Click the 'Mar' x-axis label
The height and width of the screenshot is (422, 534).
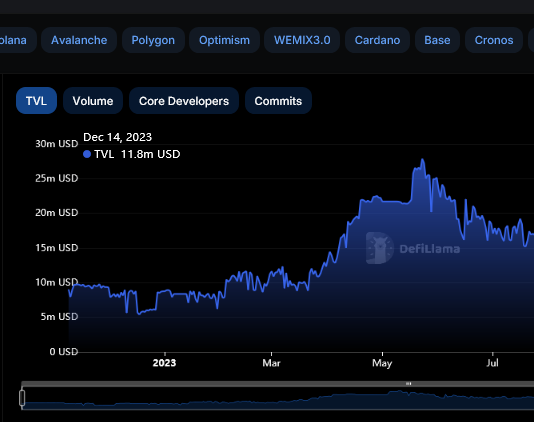(271, 363)
